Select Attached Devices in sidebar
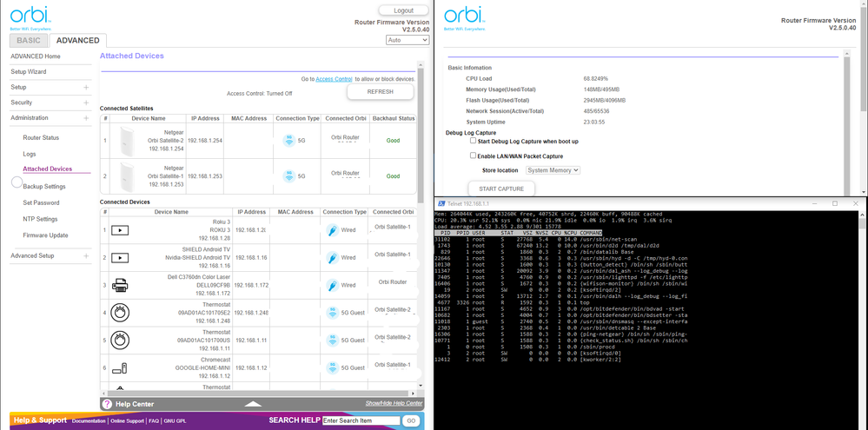868x430 pixels. [x=47, y=169]
